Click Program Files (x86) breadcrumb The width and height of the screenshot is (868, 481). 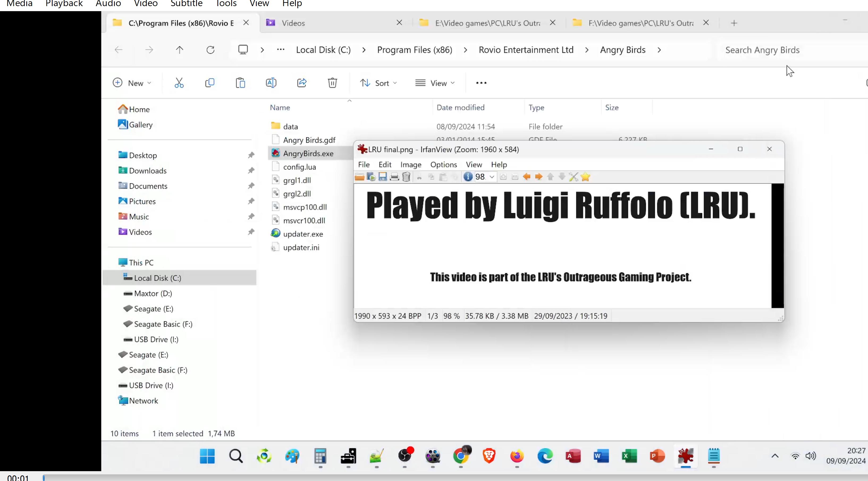tap(414, 50)
